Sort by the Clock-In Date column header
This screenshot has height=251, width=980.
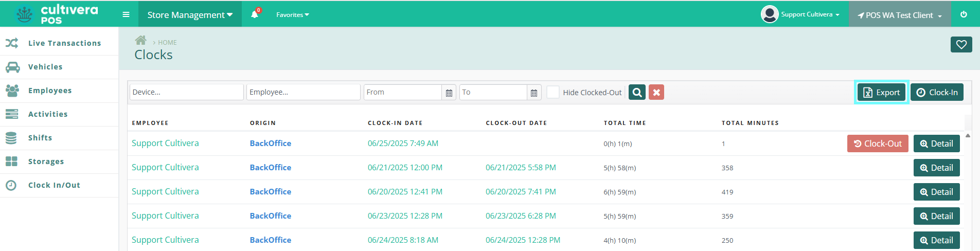[395, 123]
